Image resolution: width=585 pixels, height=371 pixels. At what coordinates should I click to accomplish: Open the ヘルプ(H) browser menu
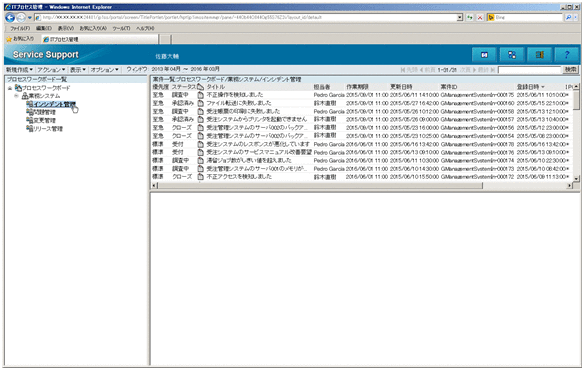pos(145,28)
